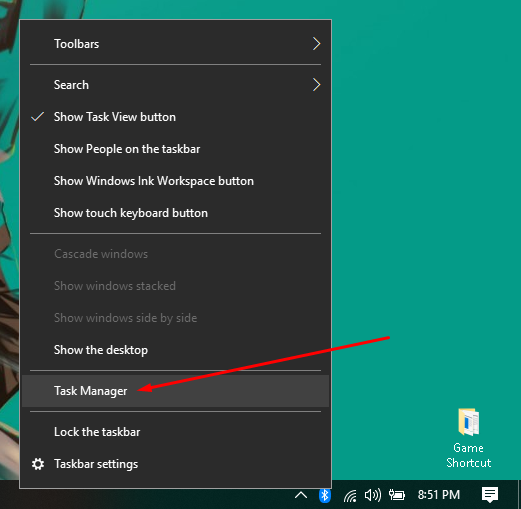The image size is (521, 509).
Task: Expand the Search submenu arrow
Action: click(316, 85)
